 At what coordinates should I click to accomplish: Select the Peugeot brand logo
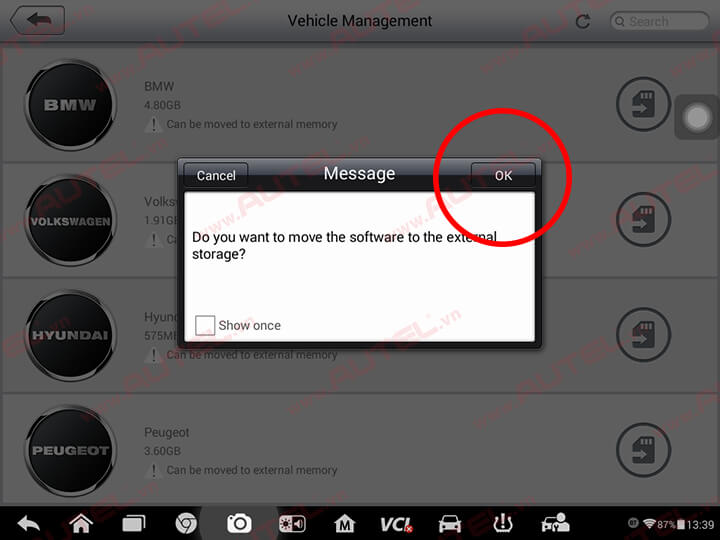coord(70,450)
